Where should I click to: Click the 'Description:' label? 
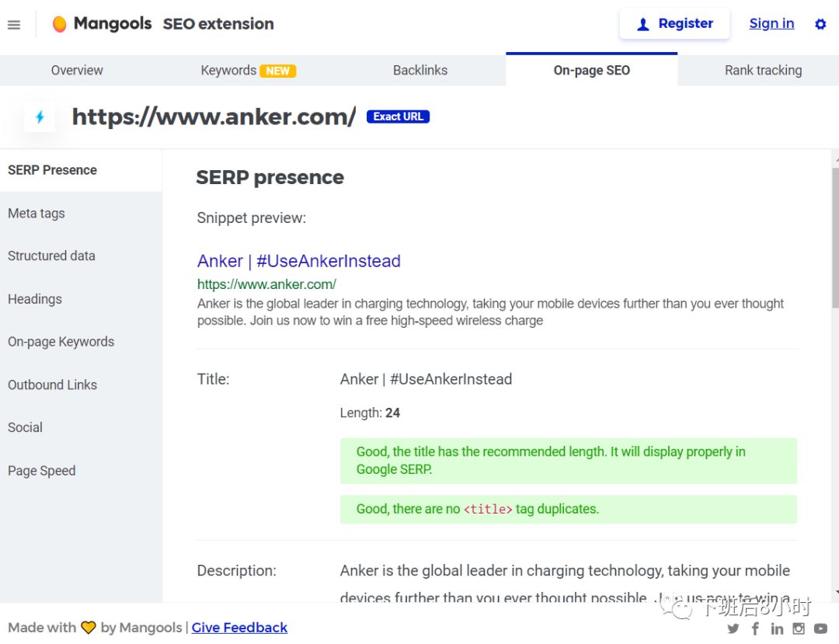pos(236,571)
